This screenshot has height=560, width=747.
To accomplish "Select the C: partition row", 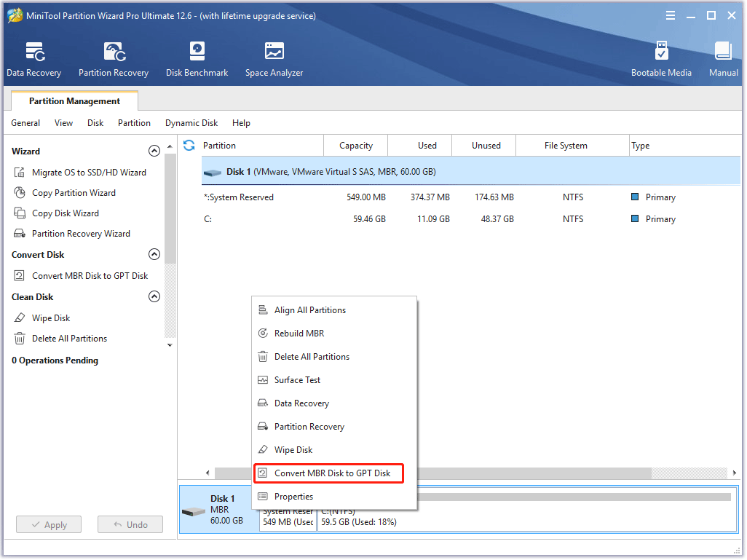I will coord(470,219).
